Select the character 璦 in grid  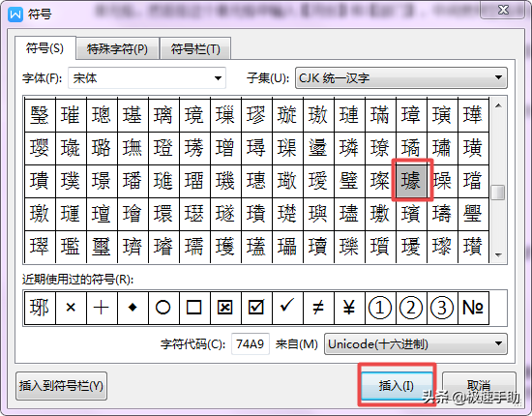click(318, 181)
